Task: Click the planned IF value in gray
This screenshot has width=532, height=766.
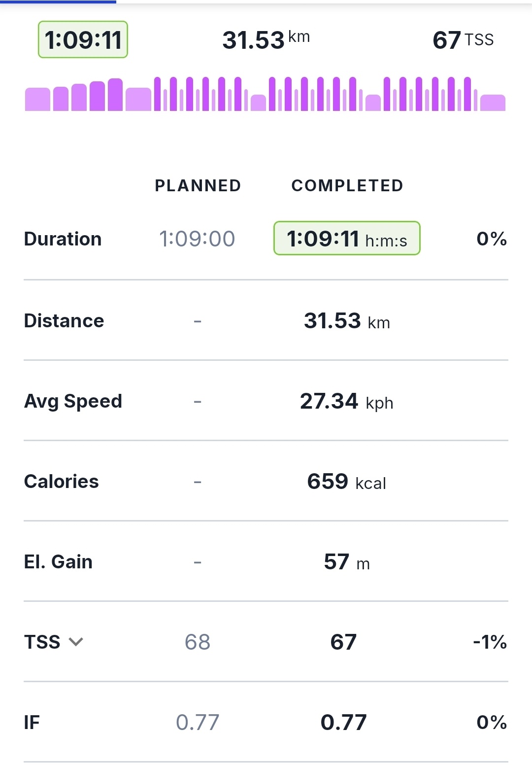Action: point(198,722)
